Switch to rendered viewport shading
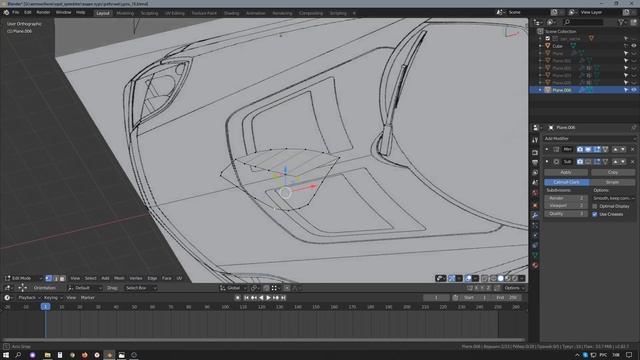This screenshot has width=640, height=360. 515,278
